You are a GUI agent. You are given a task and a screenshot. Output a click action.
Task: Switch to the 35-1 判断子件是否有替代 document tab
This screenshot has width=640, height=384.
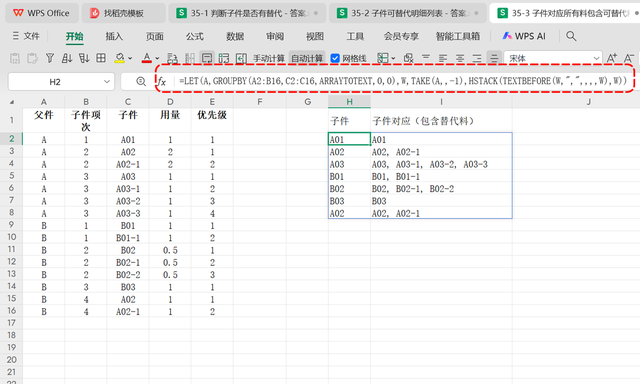pos(247,13)
